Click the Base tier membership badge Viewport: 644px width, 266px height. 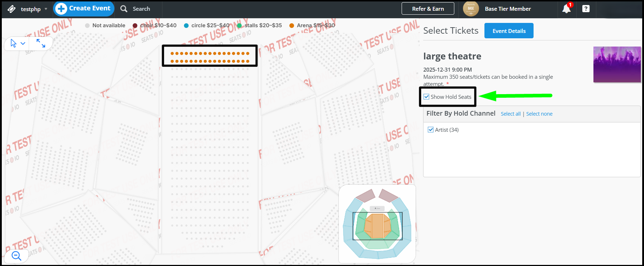[x=471, y=9]
